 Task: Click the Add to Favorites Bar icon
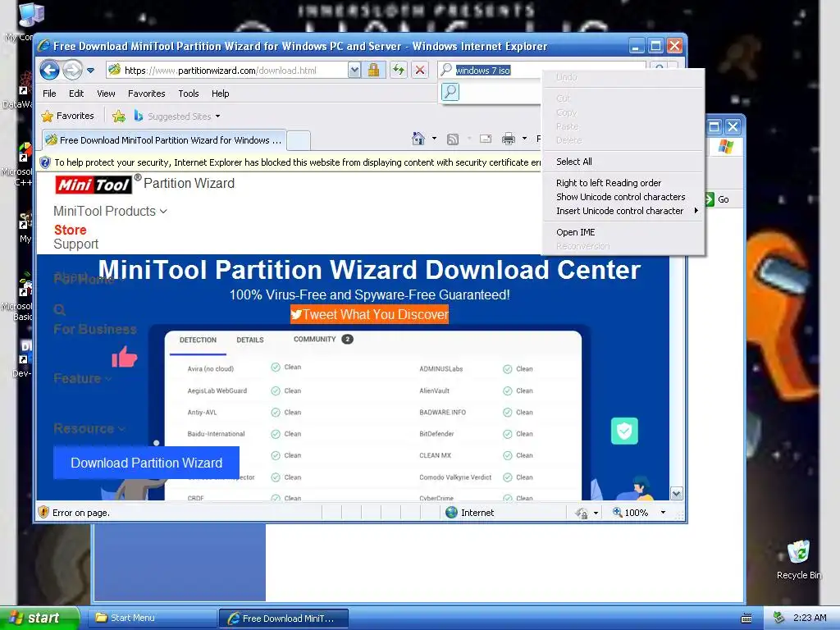click(119, 116)
